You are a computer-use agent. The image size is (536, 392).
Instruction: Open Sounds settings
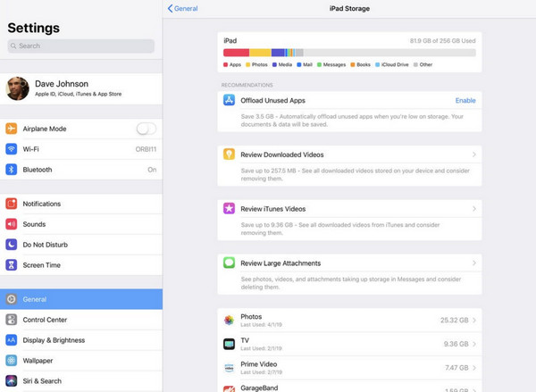point(81,224)
